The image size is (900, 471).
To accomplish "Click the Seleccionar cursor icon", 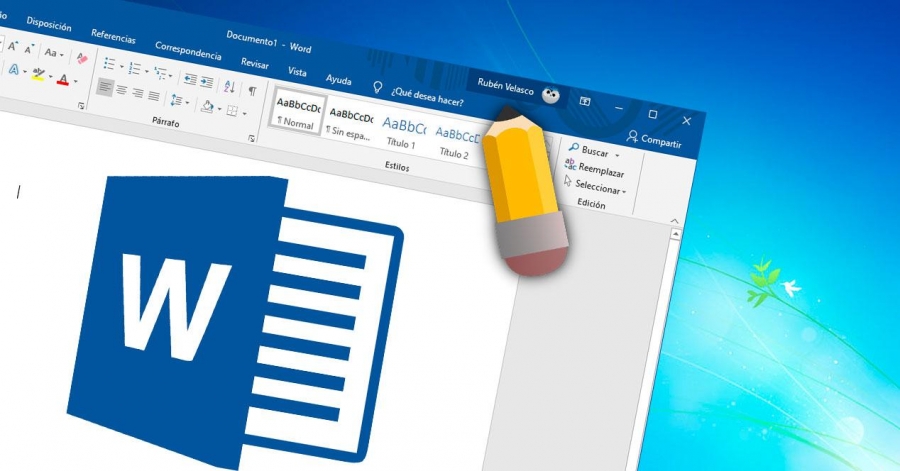I will pyautogui.click(x=568, y=181).
